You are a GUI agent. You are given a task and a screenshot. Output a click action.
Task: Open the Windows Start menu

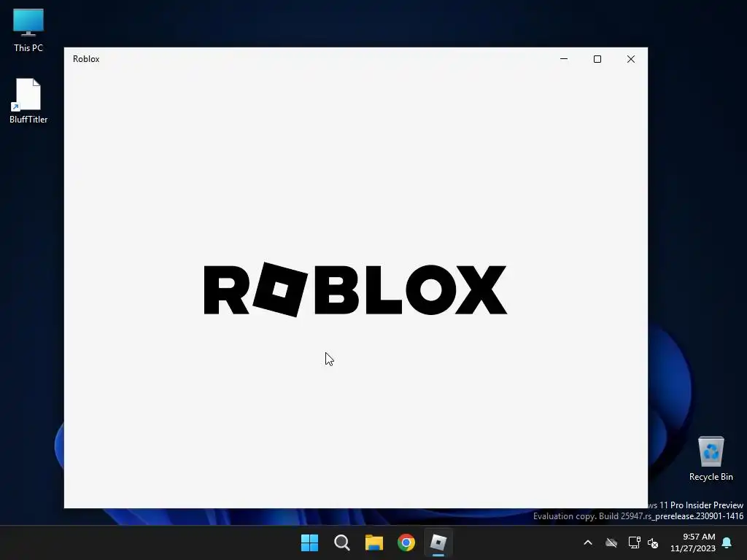click(x=309, y=542)
